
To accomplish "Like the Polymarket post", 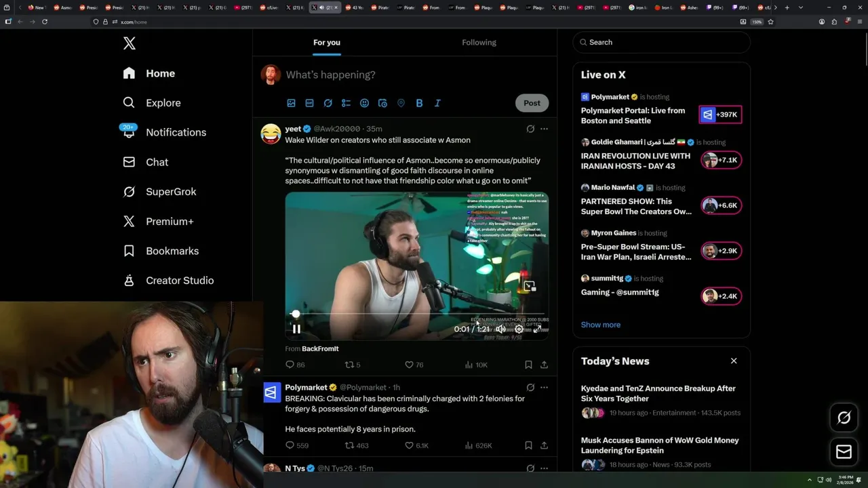I will pyautogui.click(x=416, y=445).
